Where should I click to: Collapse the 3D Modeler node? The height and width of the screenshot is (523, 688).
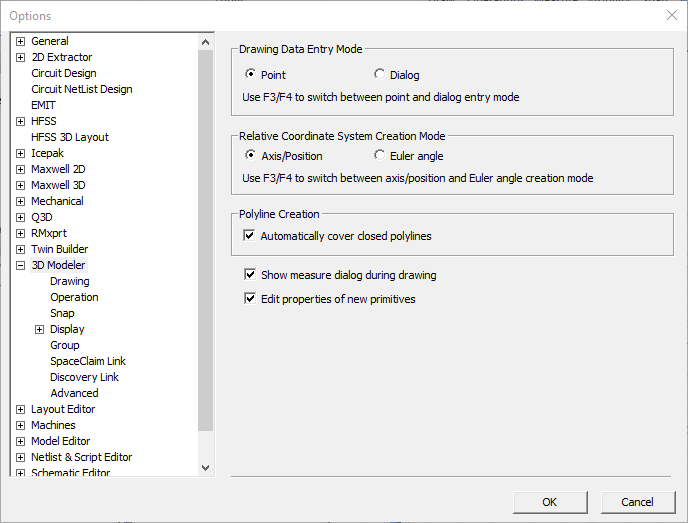[21, 265]
